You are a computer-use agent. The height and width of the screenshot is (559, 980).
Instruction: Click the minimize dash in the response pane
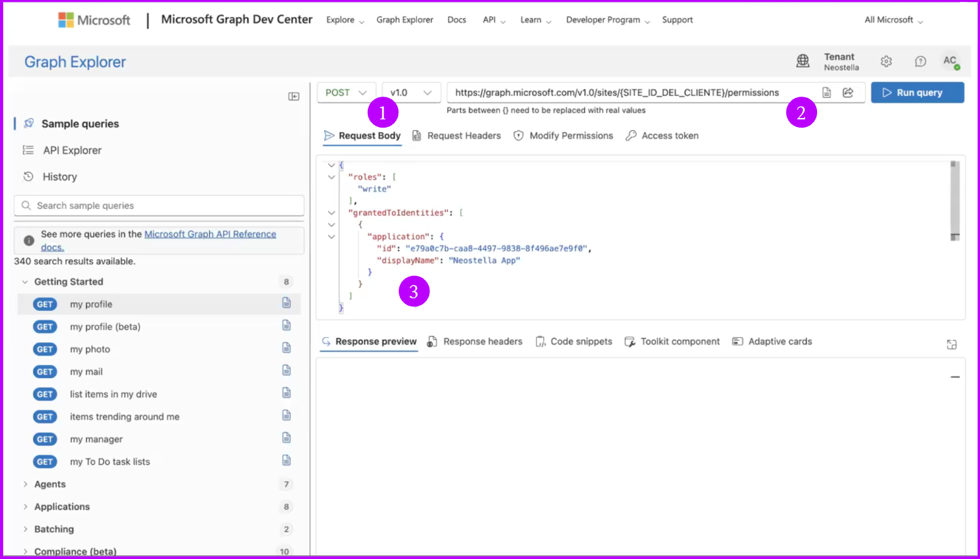pyautogui.click(x=955, y=377)
